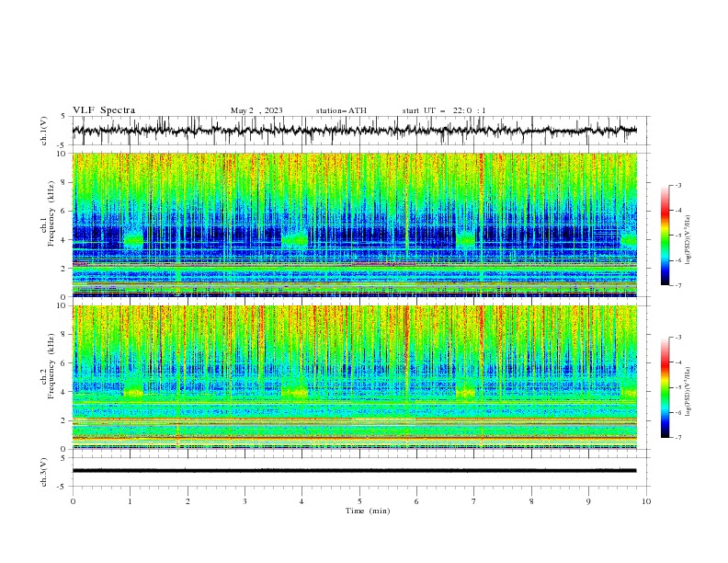Click time axis tick label "8"
The height and width of the screenshot is (563, 728).
tap(531, 501)
